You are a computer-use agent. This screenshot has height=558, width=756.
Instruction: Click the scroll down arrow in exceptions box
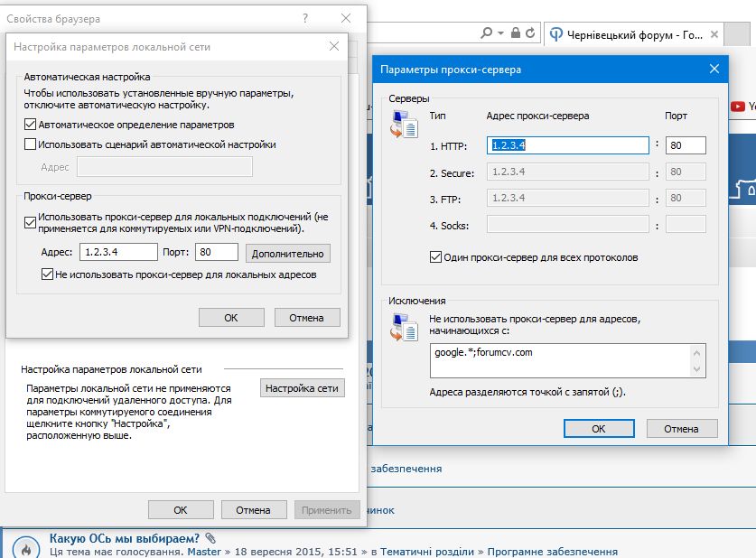pyautogui.click(x=697, y=369)
